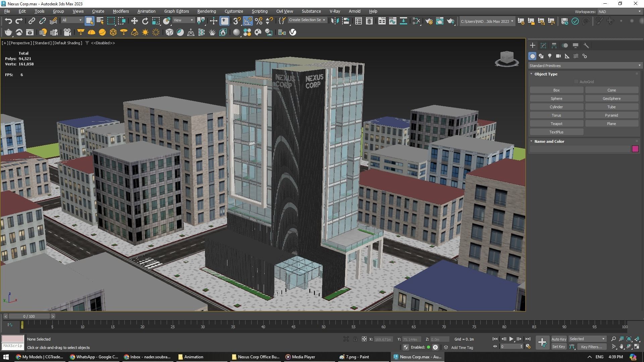Toggle the 3D Snaps button
The height and width of the screenshot is (362, 644).
click(x=237, y=21)
